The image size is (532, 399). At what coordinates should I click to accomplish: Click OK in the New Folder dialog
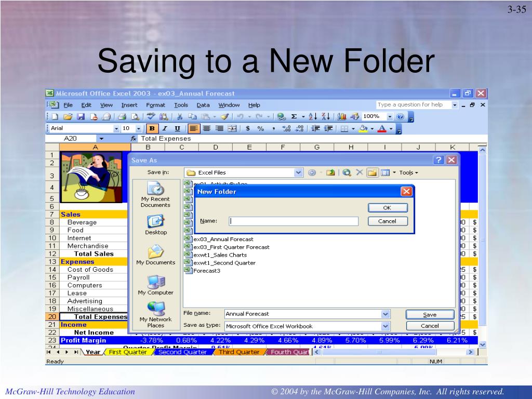[388, 208]
